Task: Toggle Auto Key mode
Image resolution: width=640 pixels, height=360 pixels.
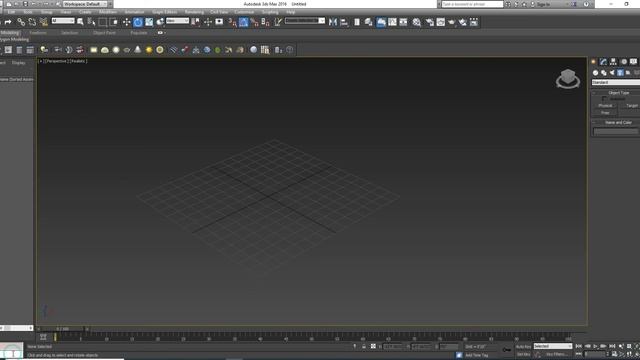Action: coord(523,347)
